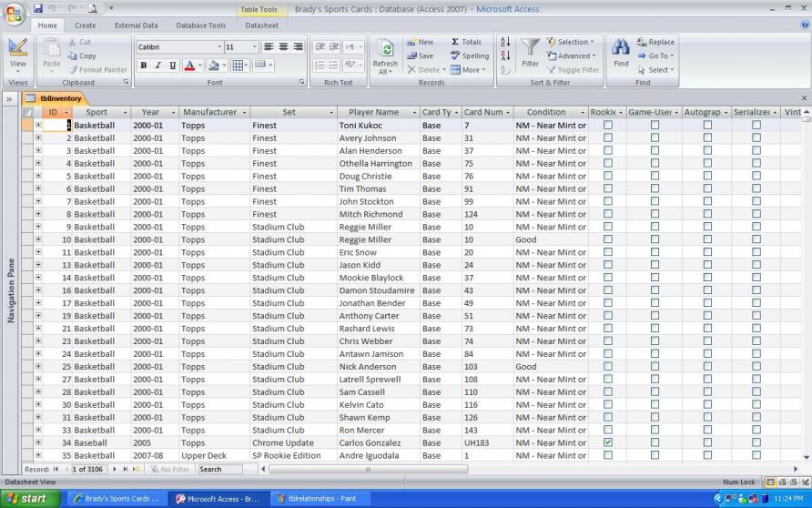Viewport: 812px width, 508px height.
Task: Apply the fill/back color bucket
Action: click(x=213, y=66)
